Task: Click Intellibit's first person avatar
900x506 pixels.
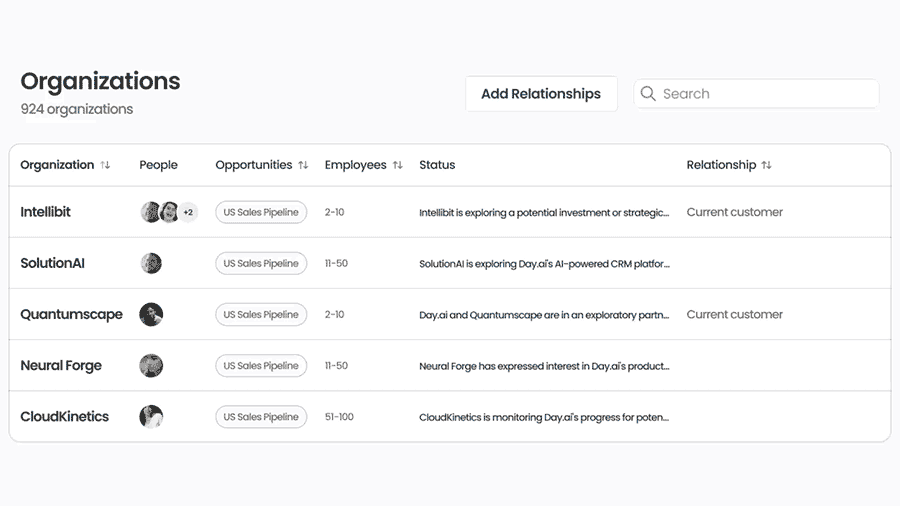Action: click(x=150, y=212)
